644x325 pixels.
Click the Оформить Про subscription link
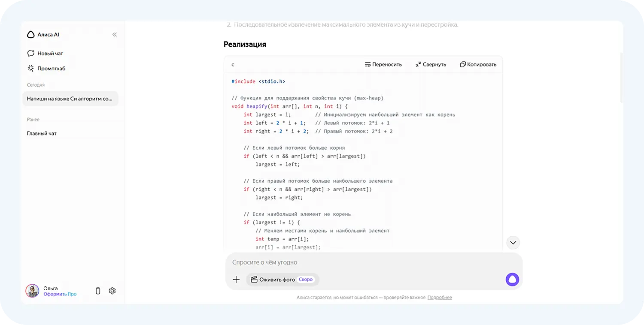click(x=60, y=294)
